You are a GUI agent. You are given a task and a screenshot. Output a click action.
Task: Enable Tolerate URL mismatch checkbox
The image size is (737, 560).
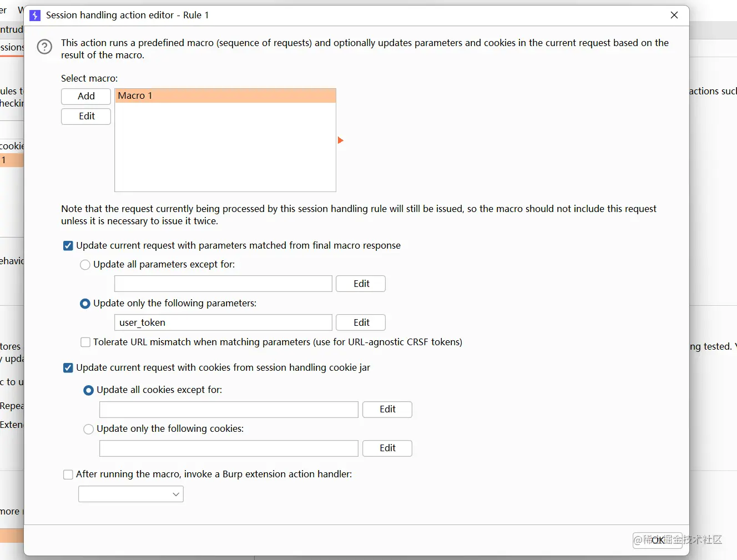85,342
